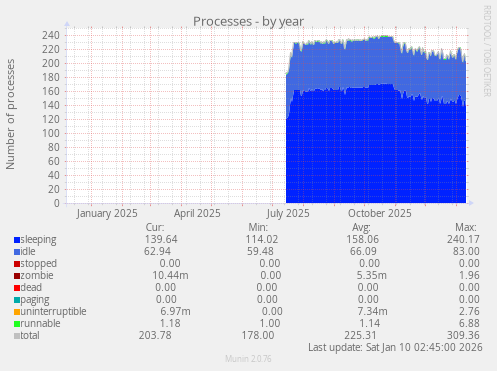Click sleeping current value 139.64
497x371 pixels.
161,239
